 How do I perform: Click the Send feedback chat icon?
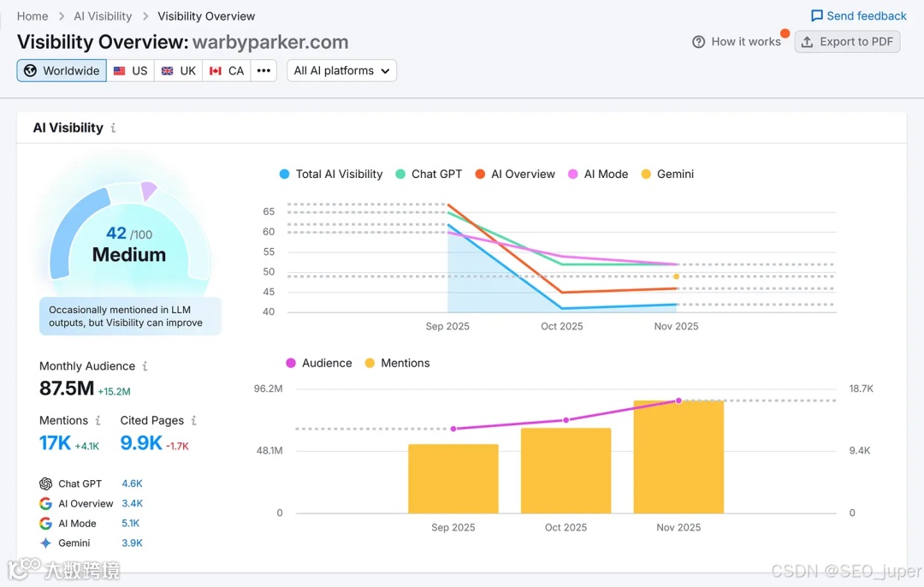pyautogui.click(x=817, y=16)
